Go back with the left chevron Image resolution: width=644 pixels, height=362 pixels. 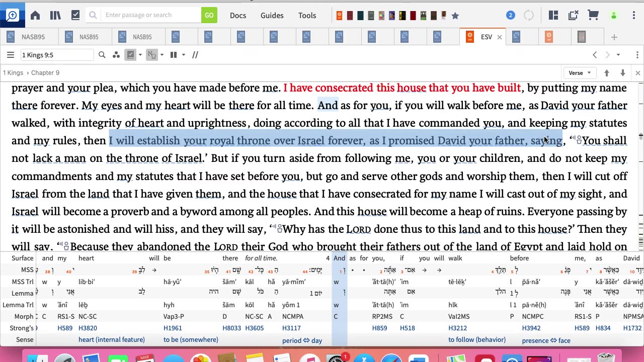click(595, 55)
